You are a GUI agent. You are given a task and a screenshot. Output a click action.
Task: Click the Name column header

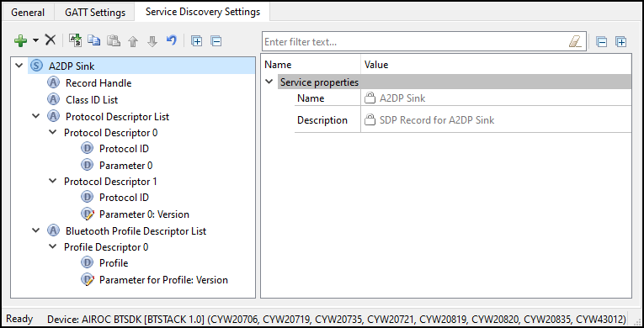[278, 65]
